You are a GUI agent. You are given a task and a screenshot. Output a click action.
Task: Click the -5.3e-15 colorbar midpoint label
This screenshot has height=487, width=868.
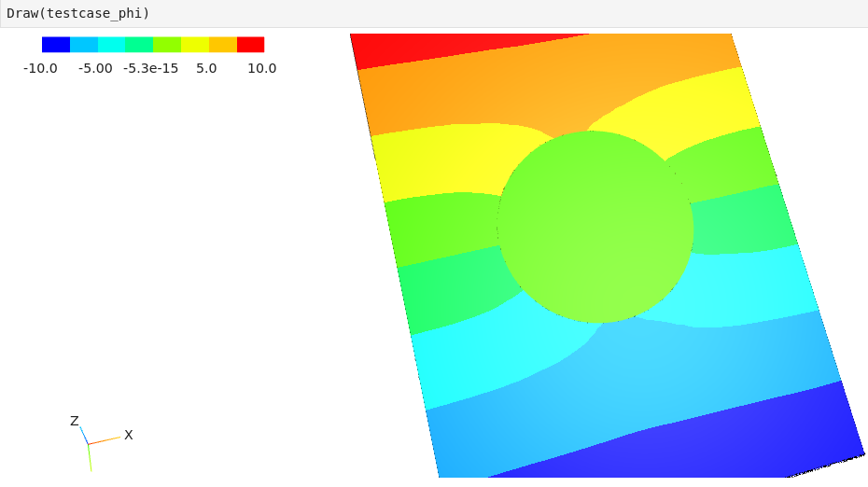[x=150, y=68]
